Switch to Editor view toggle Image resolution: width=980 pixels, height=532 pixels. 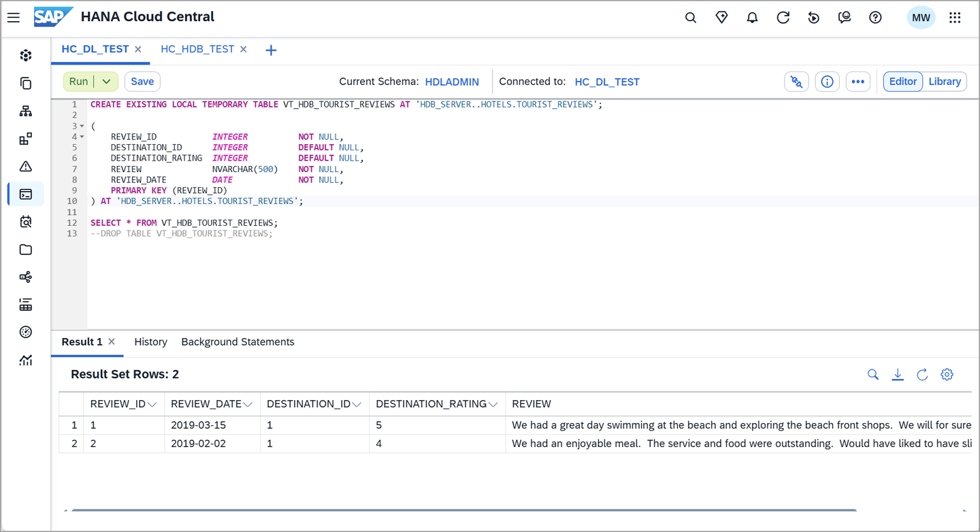[903, 82]
